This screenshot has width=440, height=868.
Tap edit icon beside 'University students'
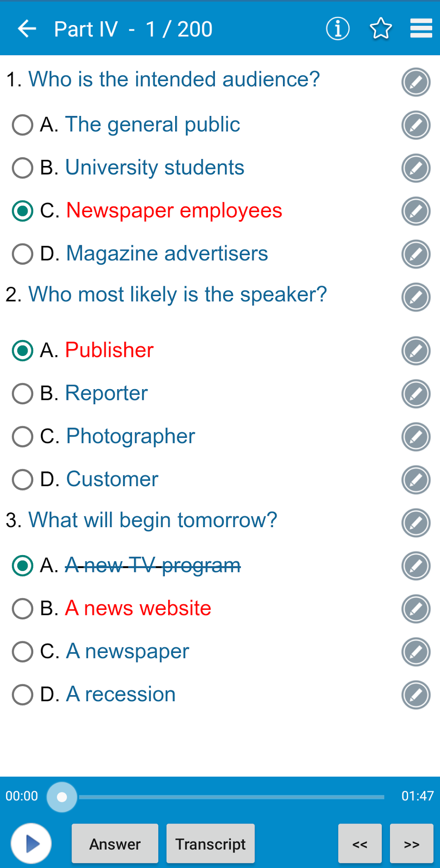(x=416, y=168)
